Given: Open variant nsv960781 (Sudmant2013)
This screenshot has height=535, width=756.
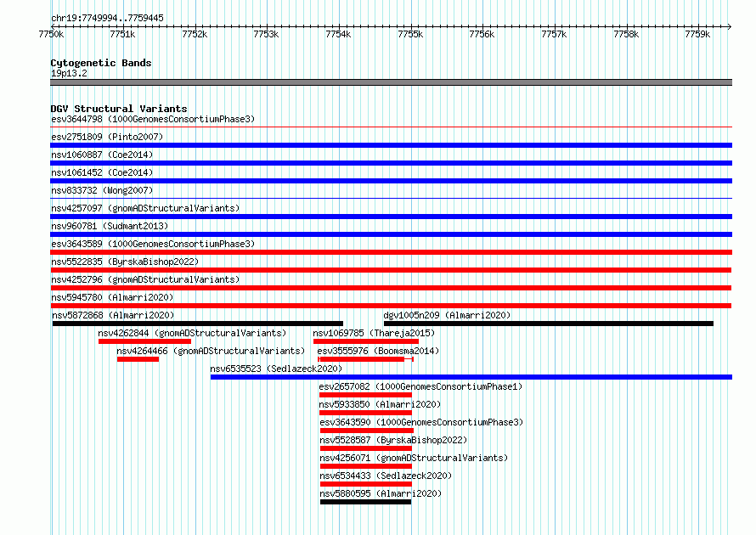Looking at the screenshot, I should coord(110,226).
